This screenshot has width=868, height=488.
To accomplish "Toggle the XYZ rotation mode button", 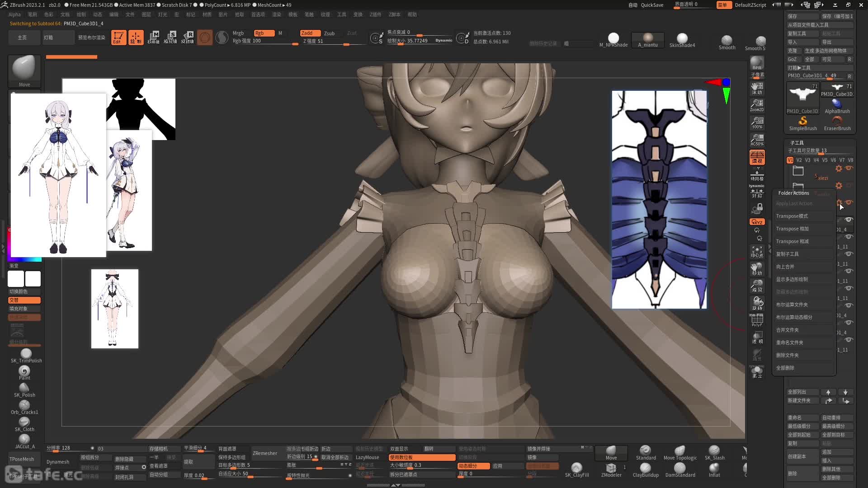I will pos(757,222).
